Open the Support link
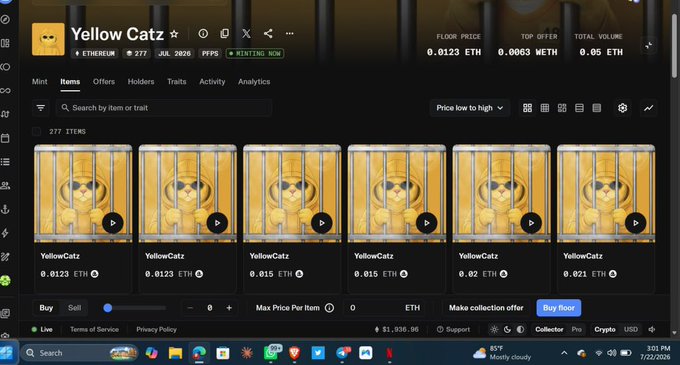Viewport: 680px width, 365px height. point(453,329)
